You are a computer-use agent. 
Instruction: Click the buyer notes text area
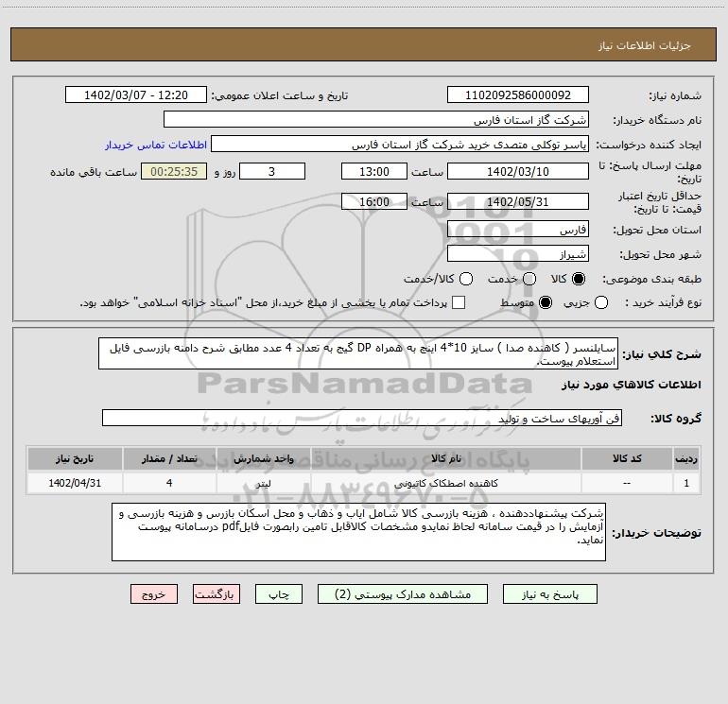pyautogui.click(x=358, y=532)
